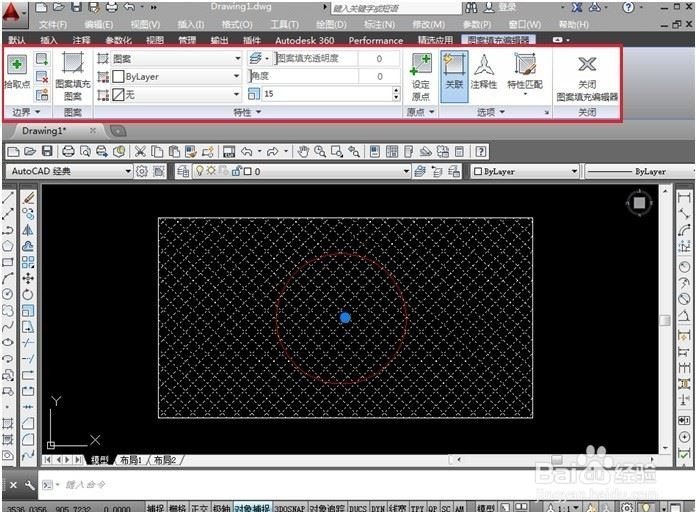Select the Line tool in draw toolbar

point(8,198)
